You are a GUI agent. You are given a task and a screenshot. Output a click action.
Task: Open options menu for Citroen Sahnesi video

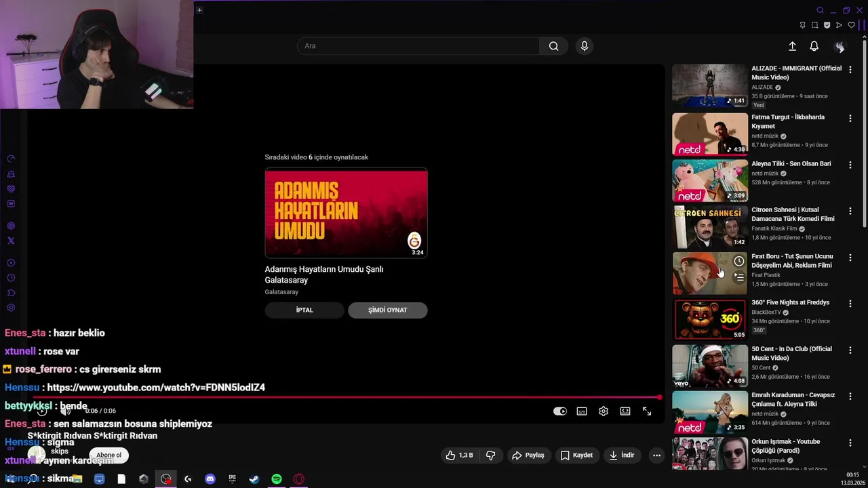point(850,211)
